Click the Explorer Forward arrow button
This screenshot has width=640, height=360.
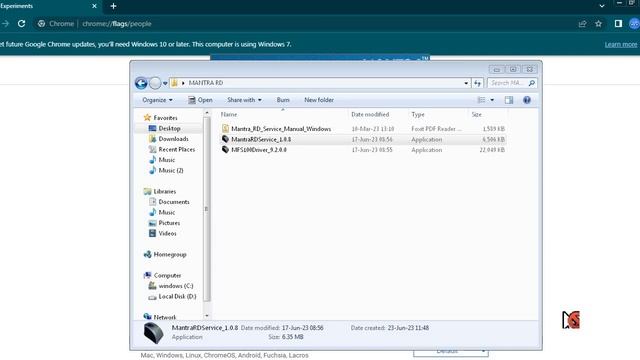tap(155, 83)
